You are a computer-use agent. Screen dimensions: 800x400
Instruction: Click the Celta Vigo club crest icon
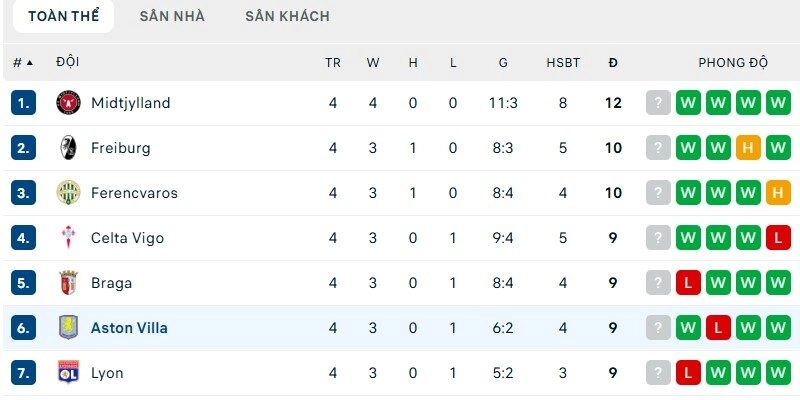(67, 238)
